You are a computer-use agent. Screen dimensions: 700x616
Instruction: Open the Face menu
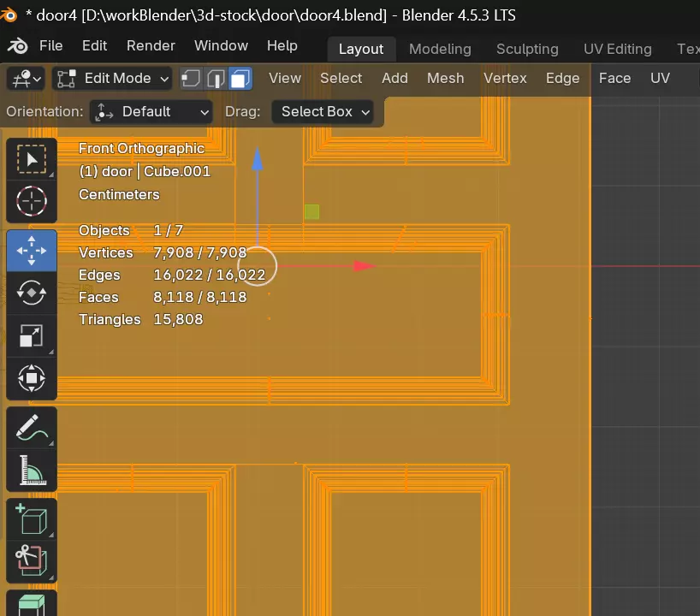(614, 79)
